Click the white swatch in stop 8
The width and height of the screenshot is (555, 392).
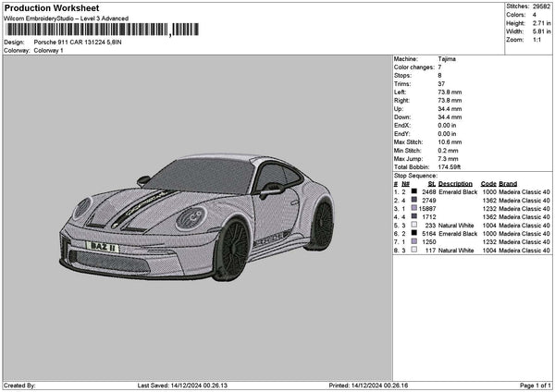tap(414, 250)
